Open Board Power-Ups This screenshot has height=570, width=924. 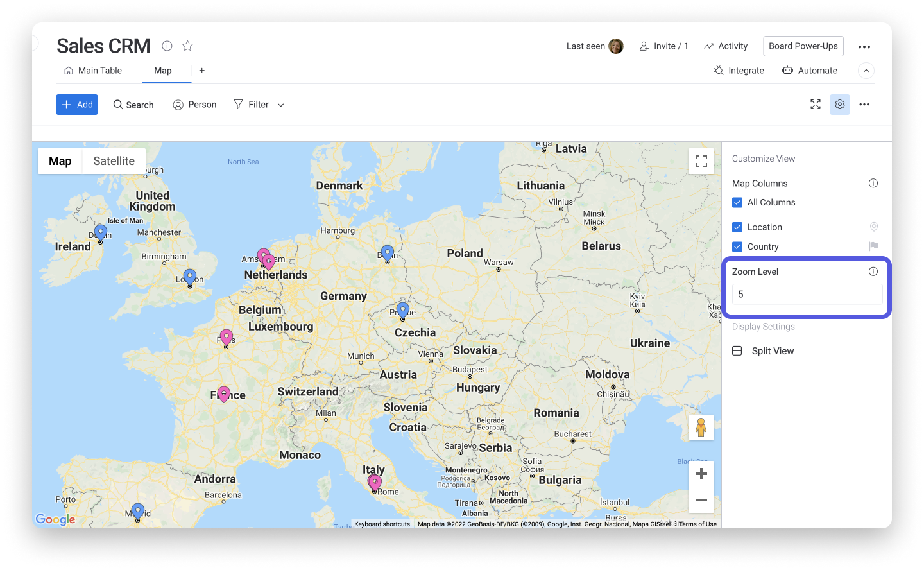coord(803,46)
